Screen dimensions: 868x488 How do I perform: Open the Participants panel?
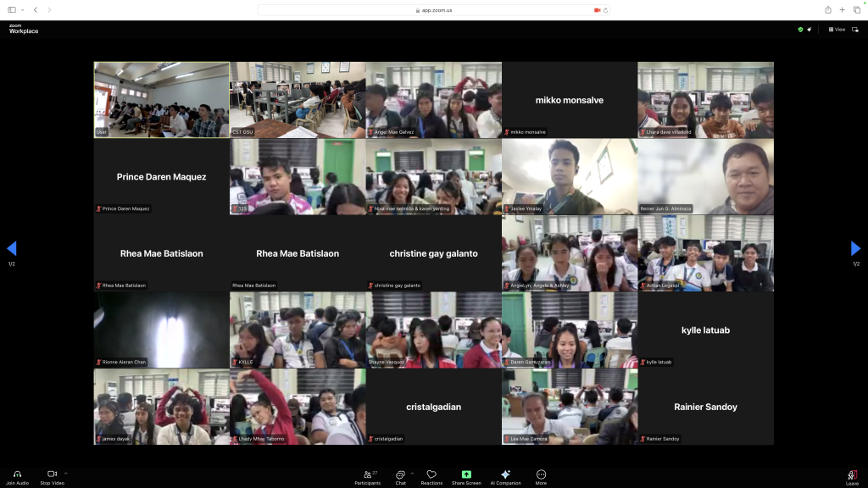pos(370,474)
